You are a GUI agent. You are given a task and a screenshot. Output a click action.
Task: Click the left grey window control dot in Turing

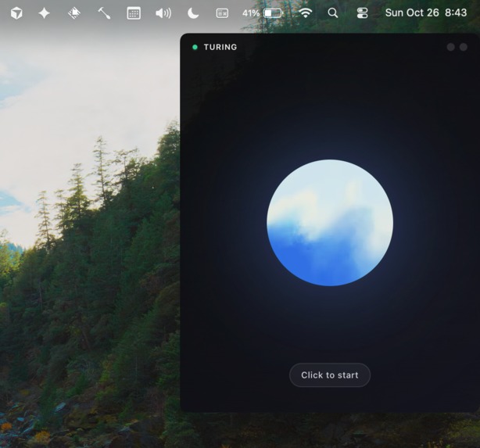tap(450, 47)
